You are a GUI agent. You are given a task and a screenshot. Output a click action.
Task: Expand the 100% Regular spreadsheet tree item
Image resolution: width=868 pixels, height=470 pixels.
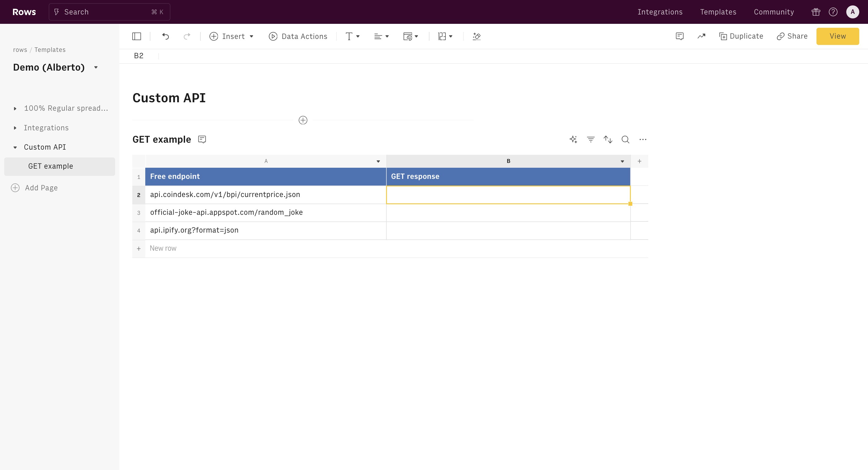(x=15, y=109)
